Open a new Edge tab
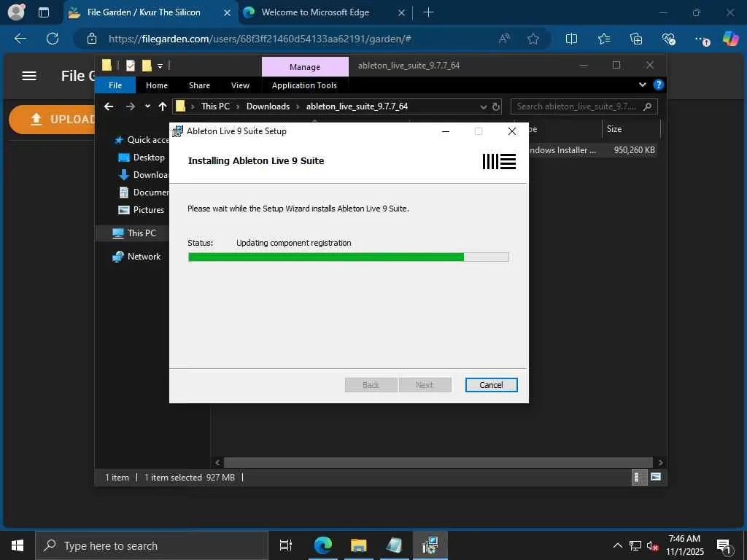 428,12
